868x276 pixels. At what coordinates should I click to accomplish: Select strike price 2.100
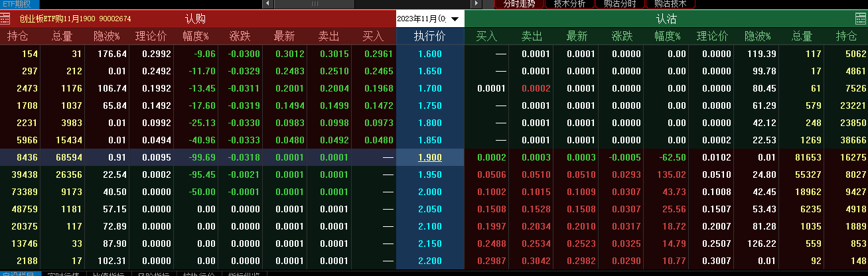(430, 226)
